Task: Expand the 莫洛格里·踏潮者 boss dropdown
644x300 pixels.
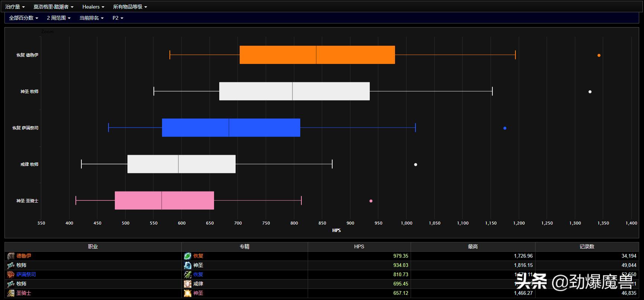Action: (x=54, y=7)
